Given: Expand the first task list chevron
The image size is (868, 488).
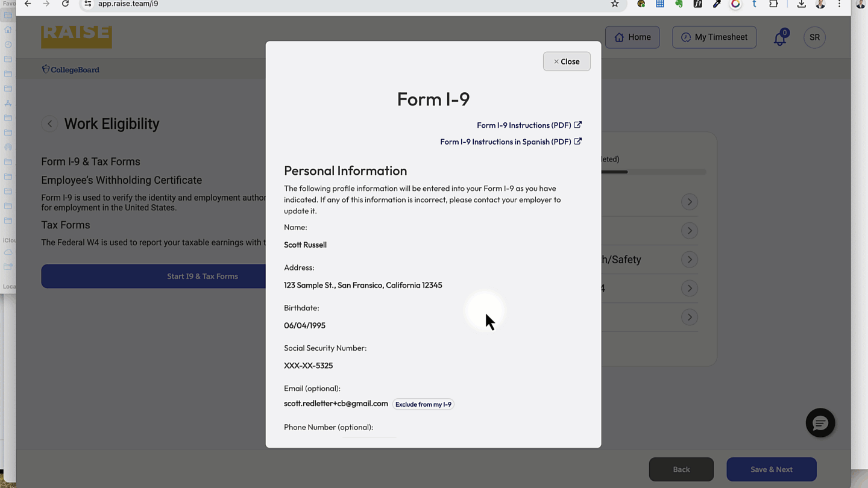Looking at the screenshot, I should coord(689,201).
